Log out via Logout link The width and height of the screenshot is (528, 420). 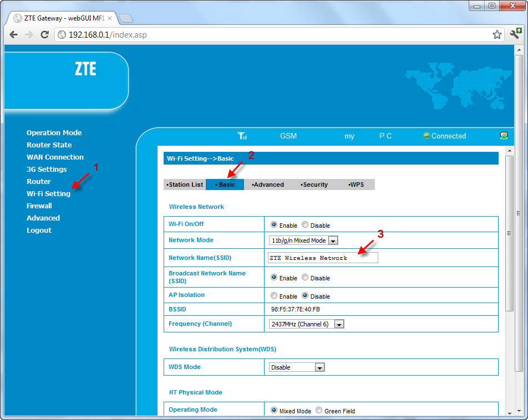coord(39,230)
